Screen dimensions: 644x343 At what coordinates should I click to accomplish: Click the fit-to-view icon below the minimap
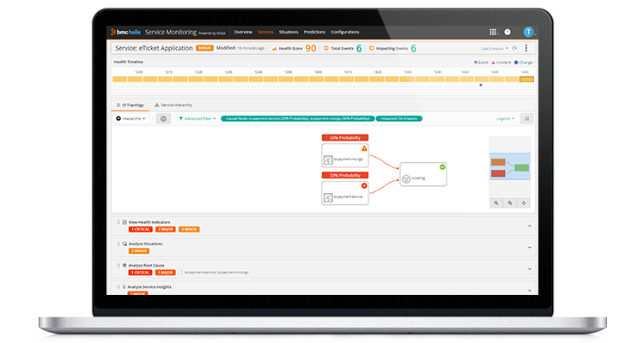[524, 202]
